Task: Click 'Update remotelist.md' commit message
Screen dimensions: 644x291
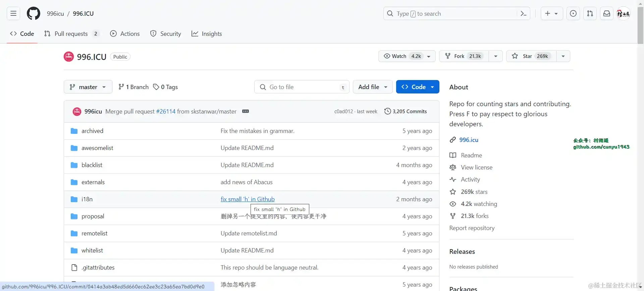Action: point(249,233)
